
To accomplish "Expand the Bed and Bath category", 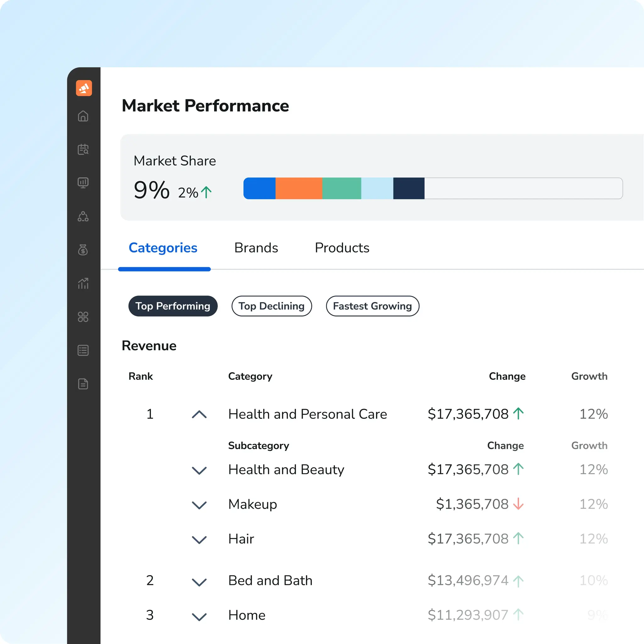I will [x=199, y=582].
